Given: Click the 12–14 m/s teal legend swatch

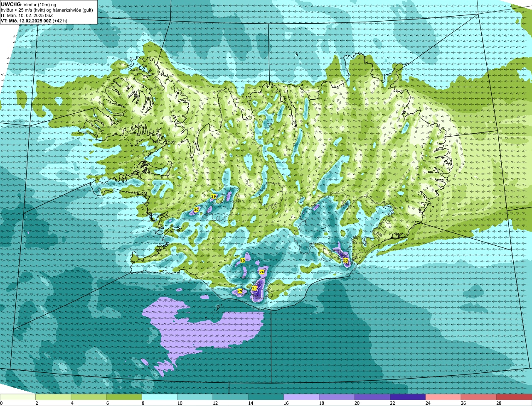Looking at the screenshot, I should (231, 397).
